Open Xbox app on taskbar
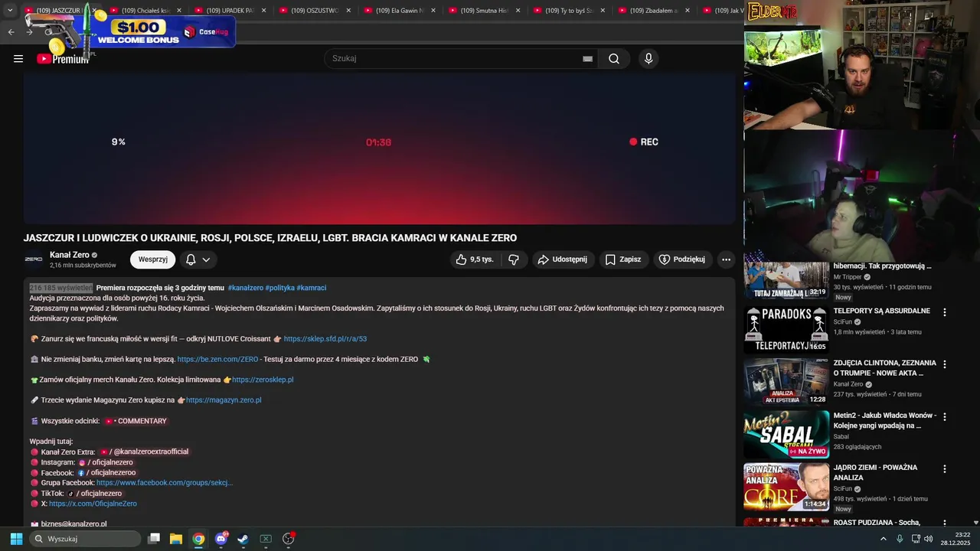Viewport: 980px width, 551px height. point(266,539)
